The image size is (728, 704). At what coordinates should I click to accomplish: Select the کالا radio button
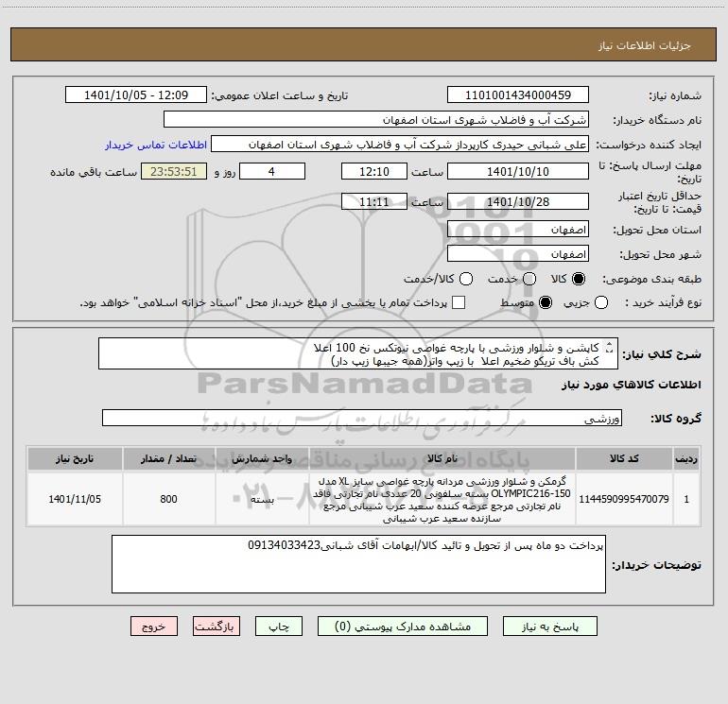coord(579,279)
